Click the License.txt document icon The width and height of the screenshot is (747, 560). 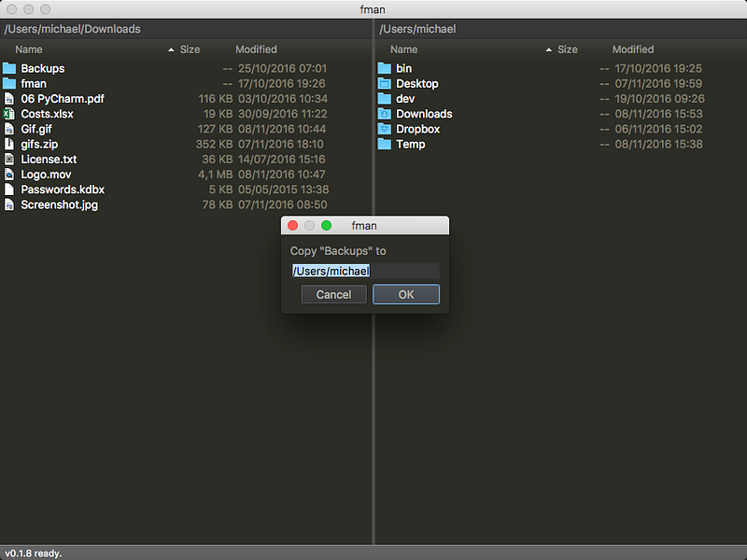click(x=9, y=159)
